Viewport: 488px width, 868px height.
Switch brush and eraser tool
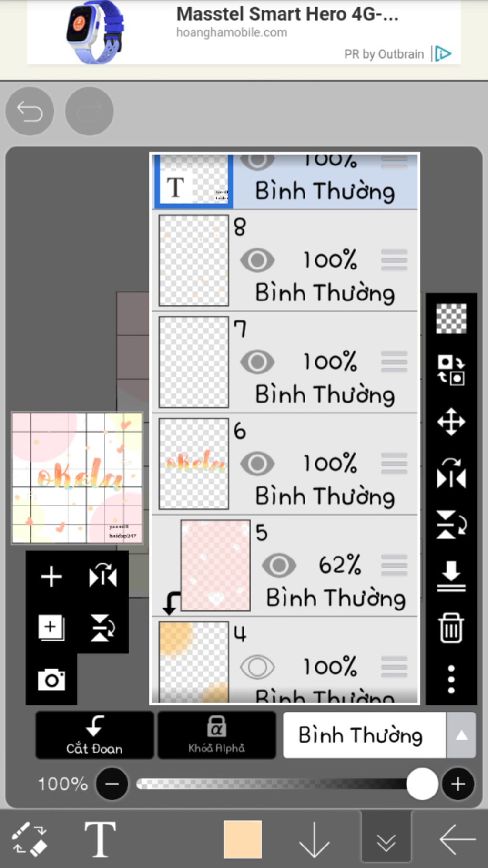(30, 839)
